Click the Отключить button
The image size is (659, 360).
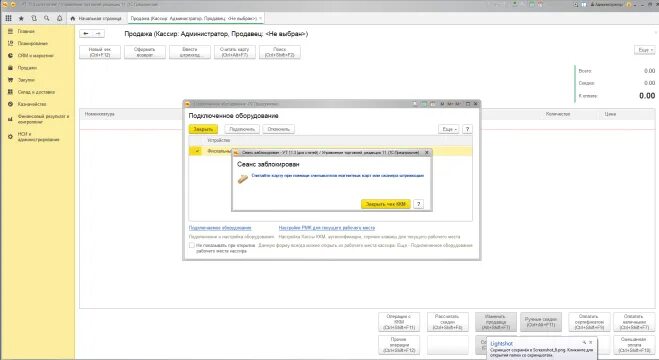tap(279, 129)
